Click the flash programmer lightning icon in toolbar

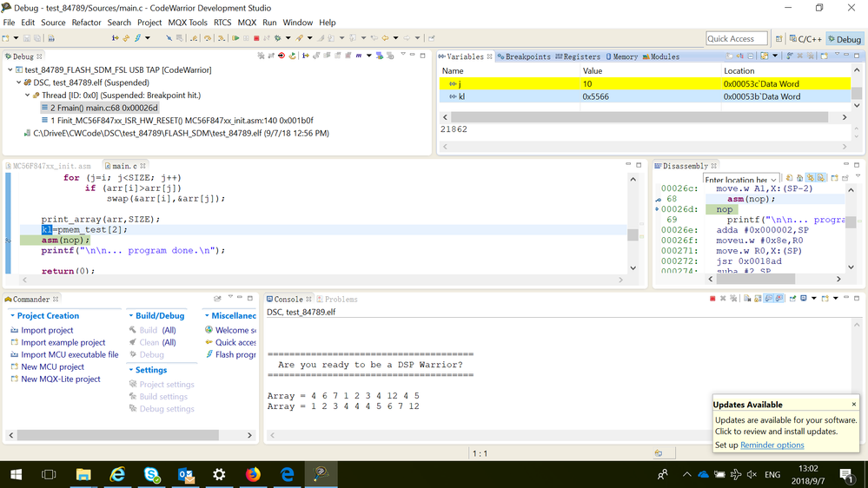(137, 38)
